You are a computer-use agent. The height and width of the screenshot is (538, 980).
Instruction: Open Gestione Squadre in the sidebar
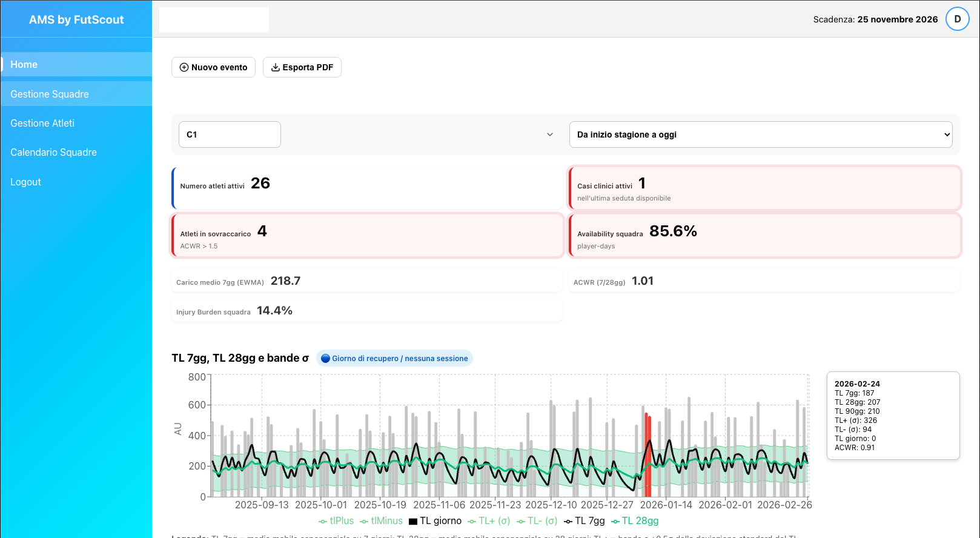(76, 94)
